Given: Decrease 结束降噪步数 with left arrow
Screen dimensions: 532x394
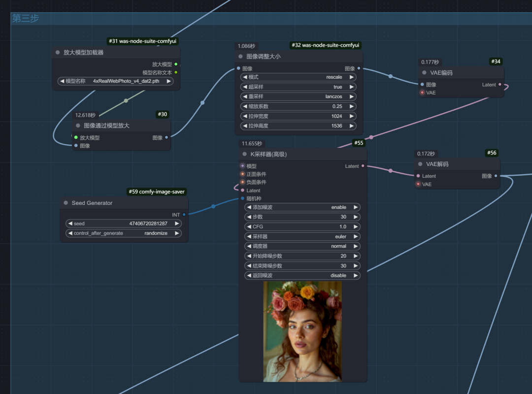Looking at the screenshot, I should pos(249,266).
